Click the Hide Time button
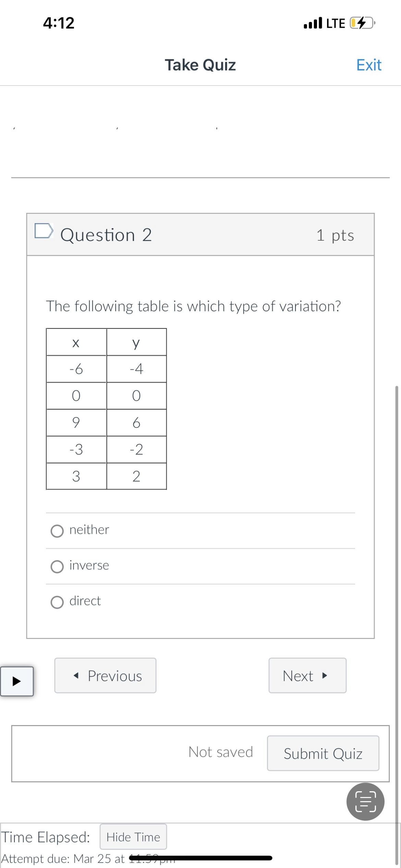The image size is (401, 868). tap(133, 837)
